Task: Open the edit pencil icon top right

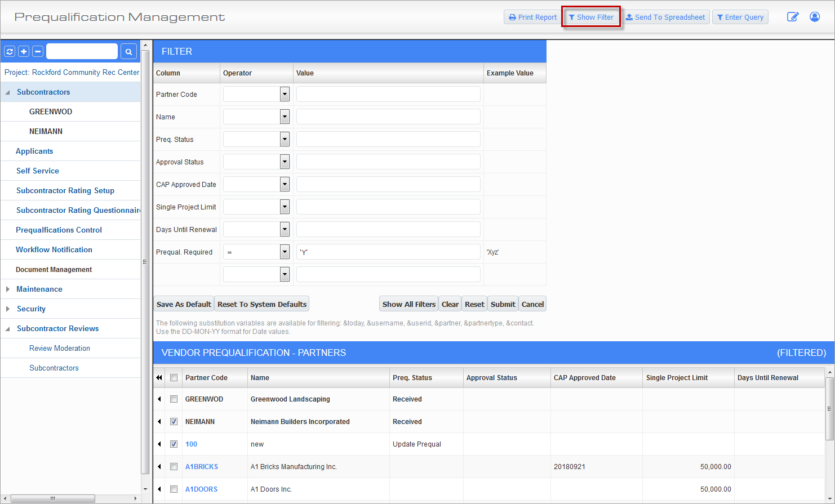Action: [x=793, y=17]
